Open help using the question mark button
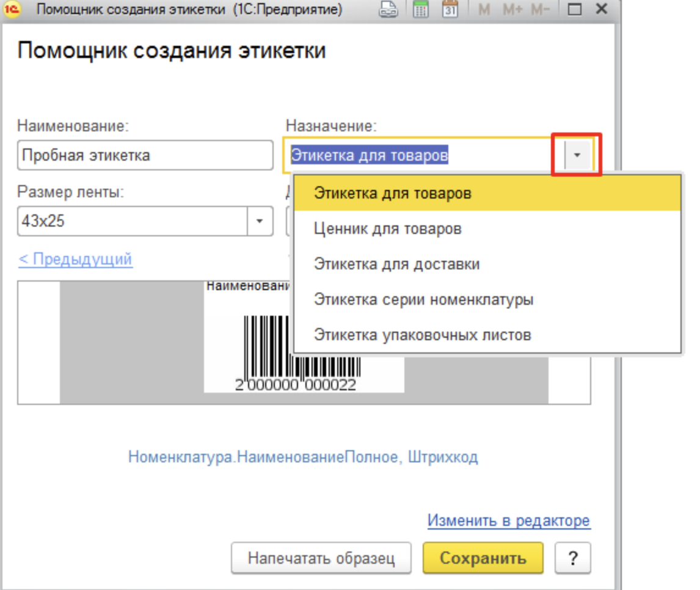The image size is (700, 590). (x=573, y=557)
